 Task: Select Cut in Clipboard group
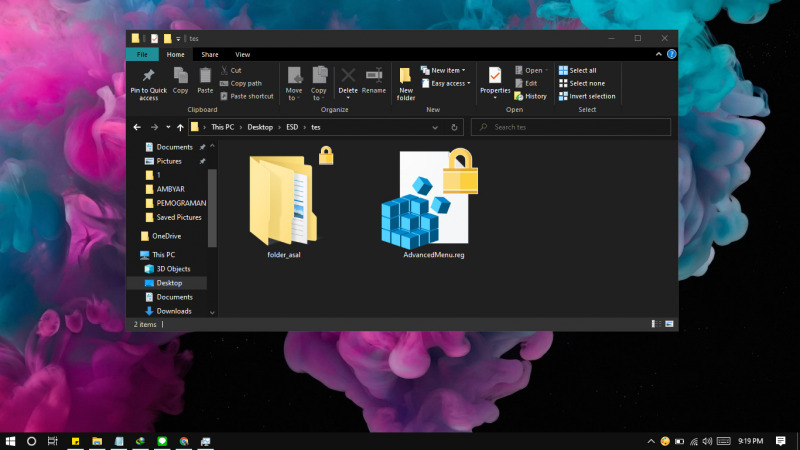point(231,70)
